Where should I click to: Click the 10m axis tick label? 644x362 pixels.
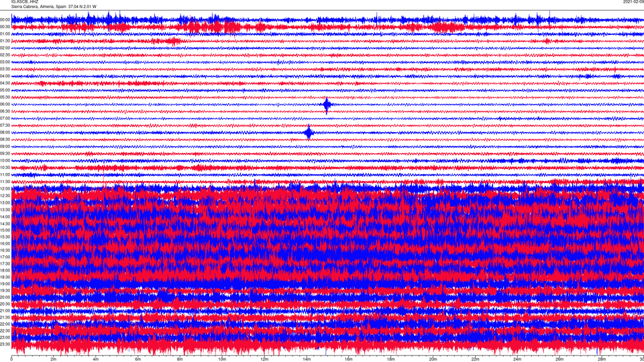pos(222,359)
